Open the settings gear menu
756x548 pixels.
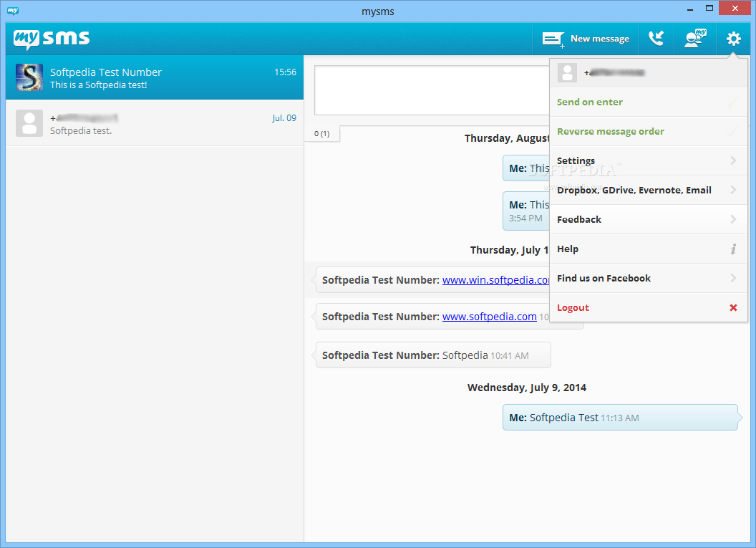733,39
